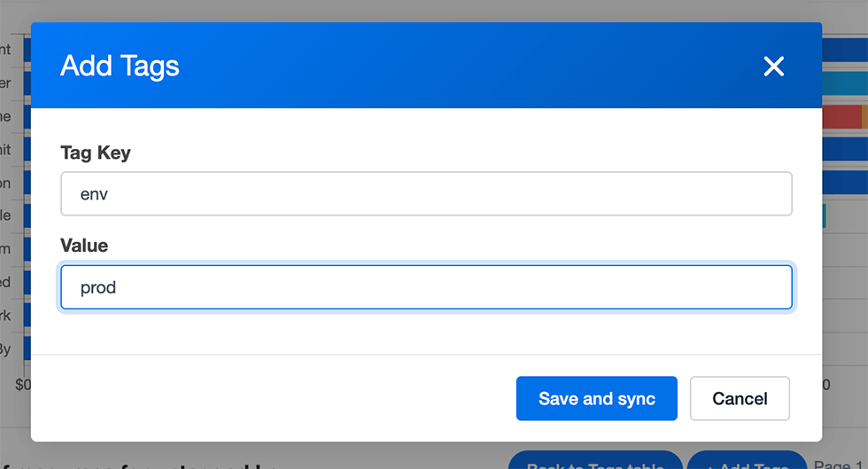Close the Add Tags dialog with X icon
Viewport: 868px width, 469px height.
[773, 66]
